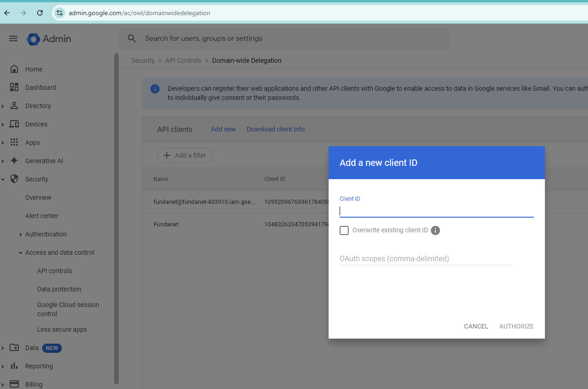Image resolution: width=588 pixels, height=389 pixels.
Task: Click the Generative AI sparkle icon
Action: point(14,161)
